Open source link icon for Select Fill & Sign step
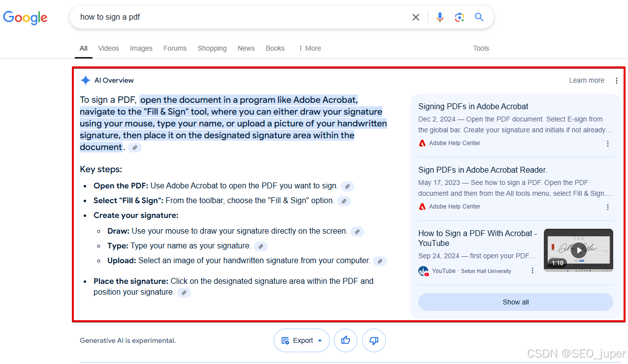Screen dimensions: 628x364 pos(344,201)
